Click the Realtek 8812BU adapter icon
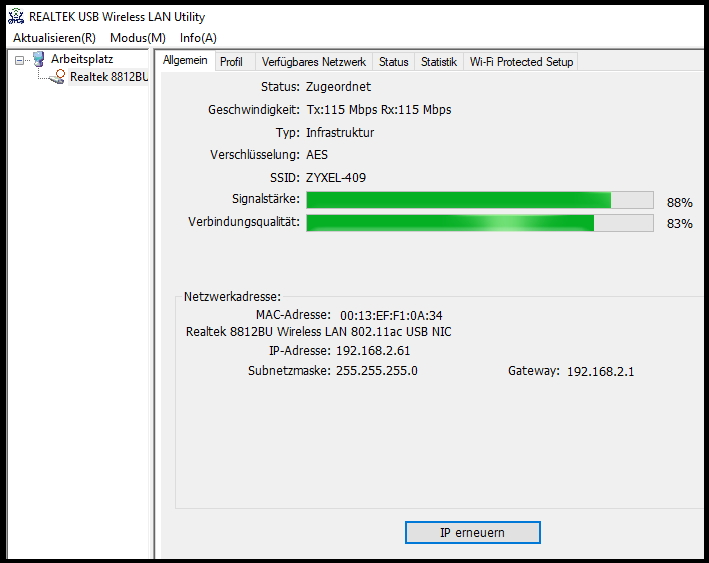The width and height of the screenshot is (709, 563). pos(57,77)
